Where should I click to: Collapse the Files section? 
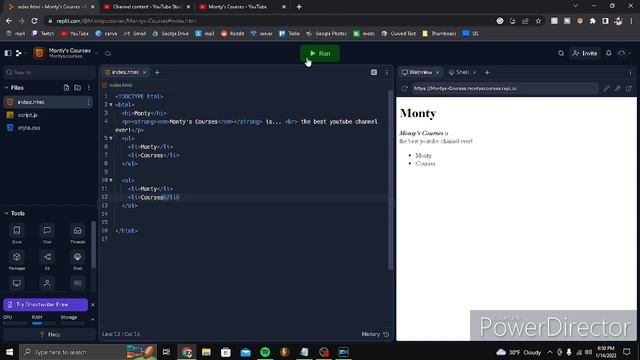(7, 88)
